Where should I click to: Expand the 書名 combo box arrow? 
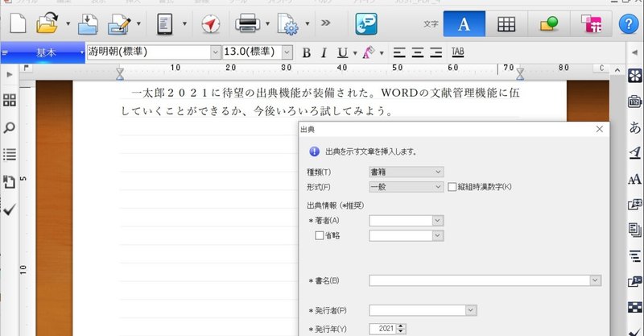point(596,280)
